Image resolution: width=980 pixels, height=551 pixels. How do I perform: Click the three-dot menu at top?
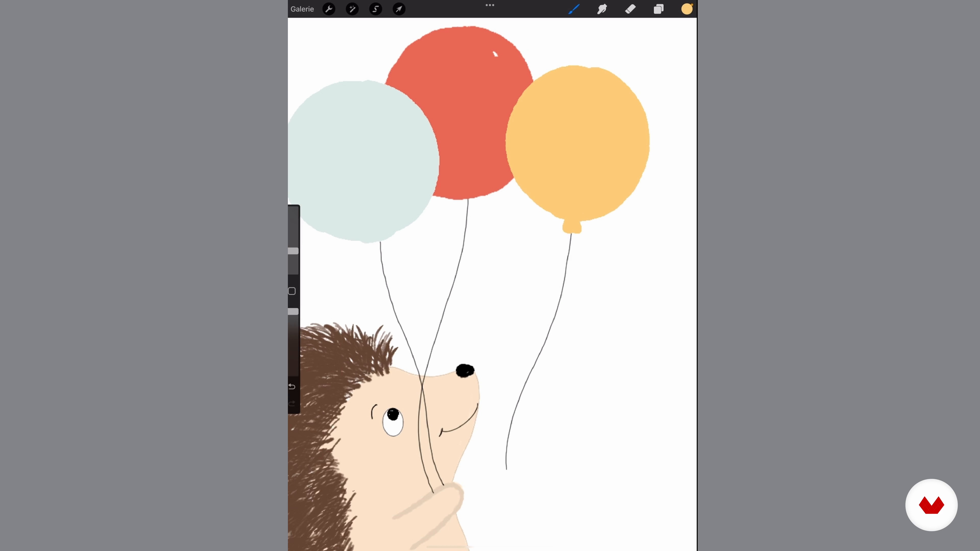click(490, 5)
